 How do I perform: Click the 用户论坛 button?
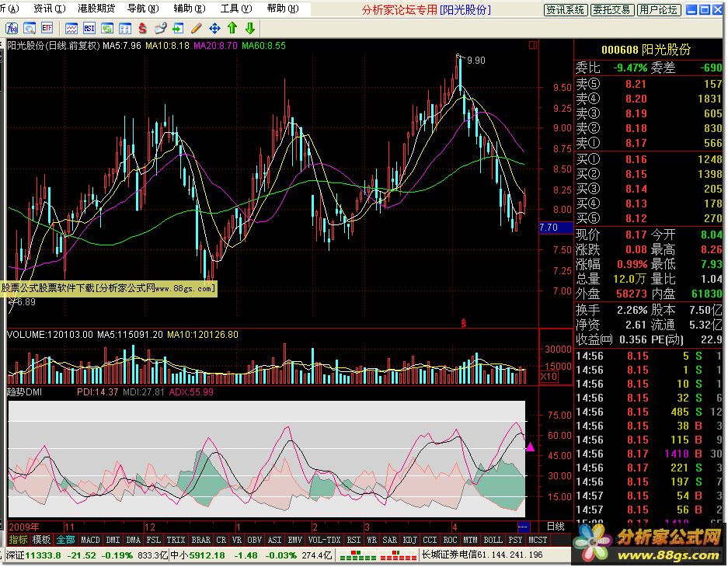click(x=659, y=10)
